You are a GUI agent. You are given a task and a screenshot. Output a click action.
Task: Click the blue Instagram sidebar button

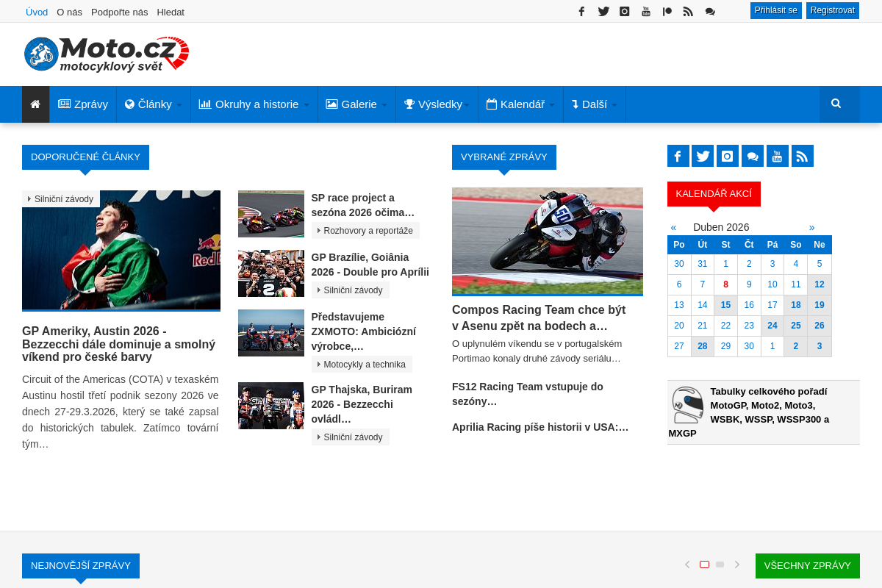coord(728,156)
